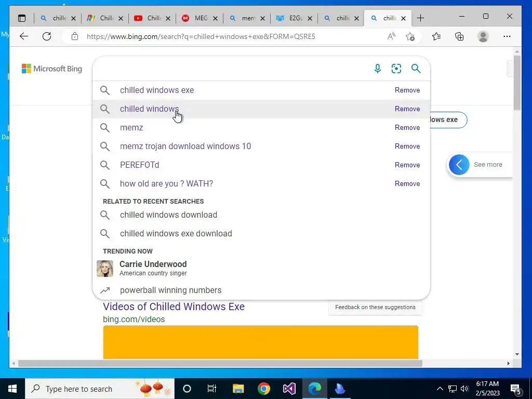This screenshot has width=532, height=399.
Task: Click See more arrow button
Action: coord(459,165)
